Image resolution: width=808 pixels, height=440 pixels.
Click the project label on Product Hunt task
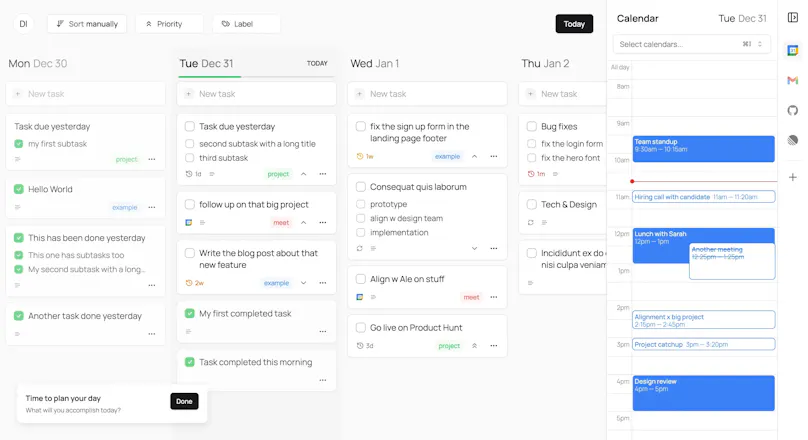click(449, 346)
